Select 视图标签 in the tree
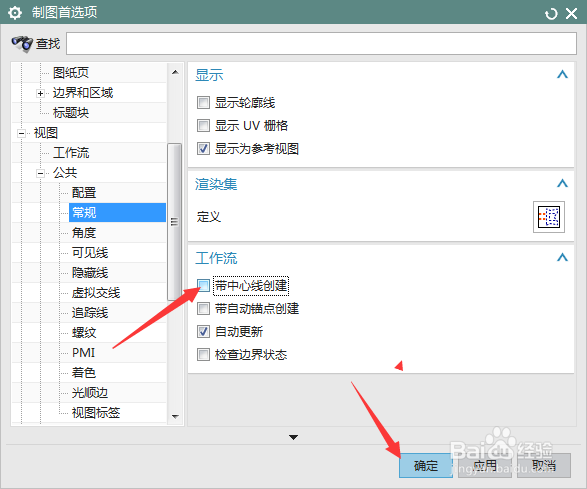 [x=96, y=413]
